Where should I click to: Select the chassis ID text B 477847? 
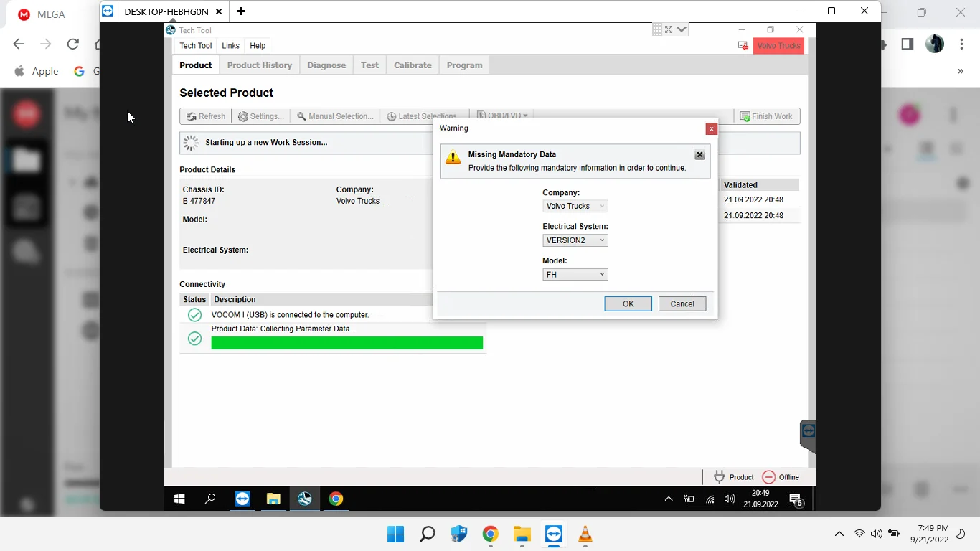[199, 202]
